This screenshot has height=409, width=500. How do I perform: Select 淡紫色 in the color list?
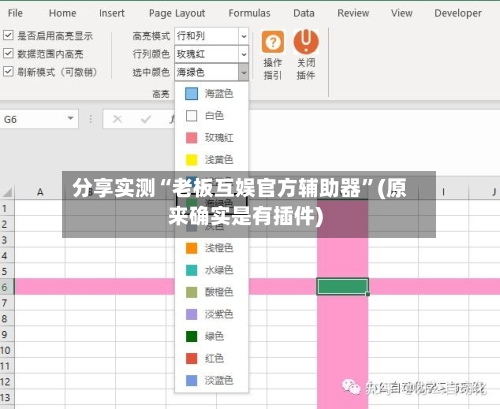point(212,314)
